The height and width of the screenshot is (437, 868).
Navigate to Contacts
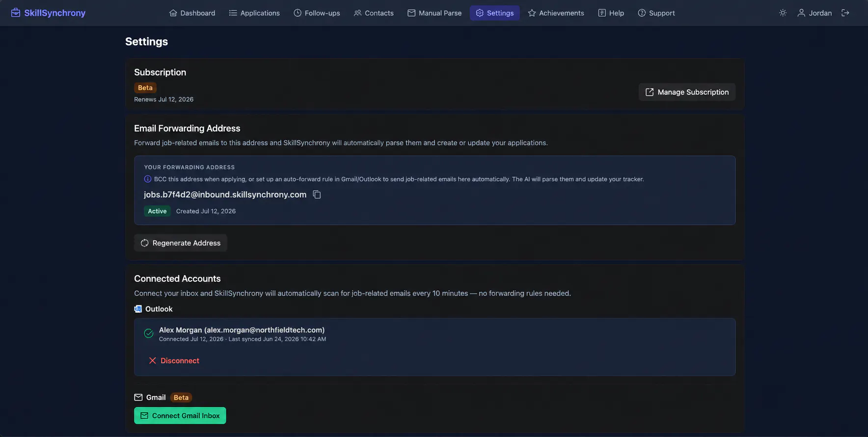coord(374,13)
